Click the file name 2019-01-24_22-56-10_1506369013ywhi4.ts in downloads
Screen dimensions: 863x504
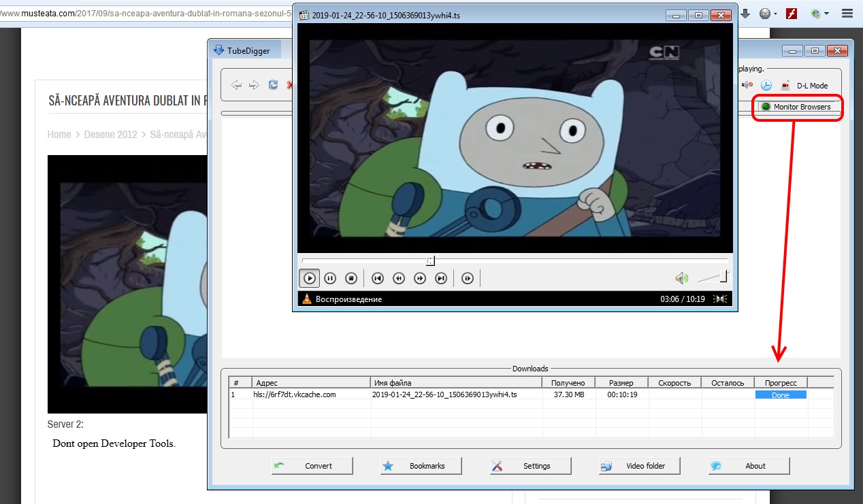(x=444, y=394)
